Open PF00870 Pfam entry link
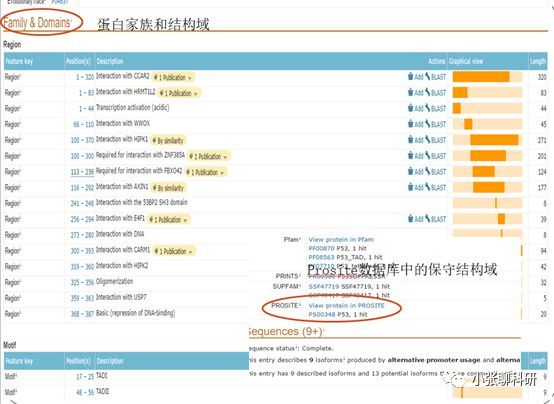Screen dimensions: 554x404 321,248
